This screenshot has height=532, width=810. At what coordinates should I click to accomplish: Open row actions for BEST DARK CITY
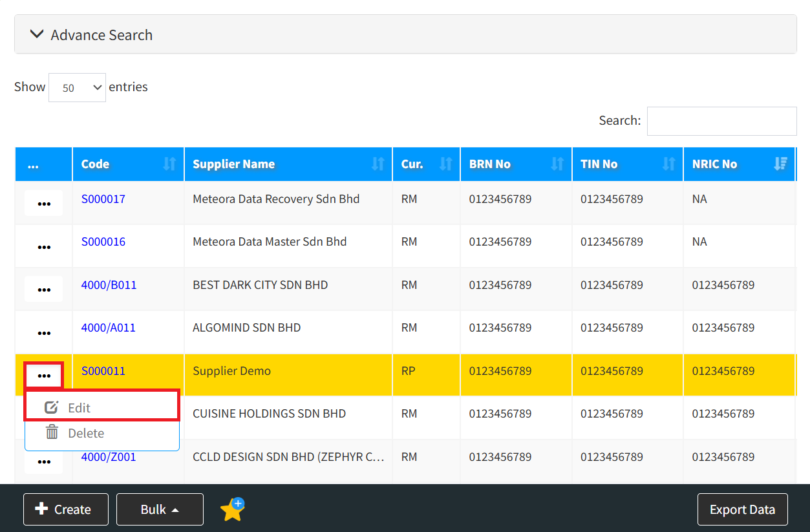(x=44, y=290)
